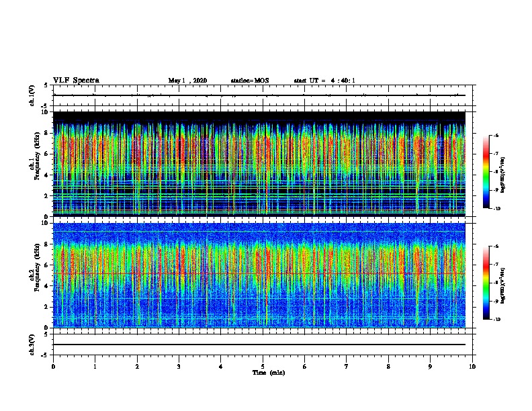This screenshot has width=532, height=411.
Task: Click the ch.3(V) axis label
Action: pyautogui.click(x=32, y=345)
